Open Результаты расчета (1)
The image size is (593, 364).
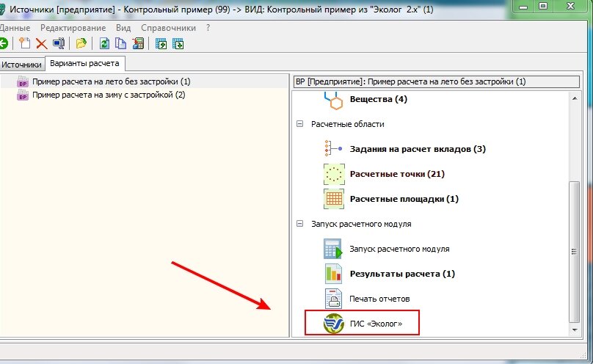tap(402, 274)
